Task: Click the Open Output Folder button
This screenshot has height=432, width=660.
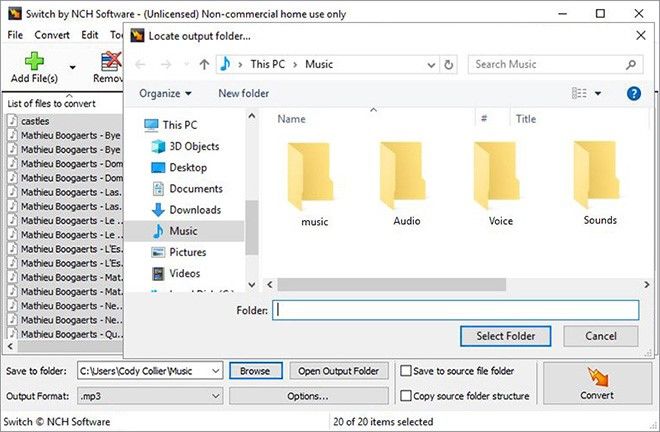Action: click(338, 371)
